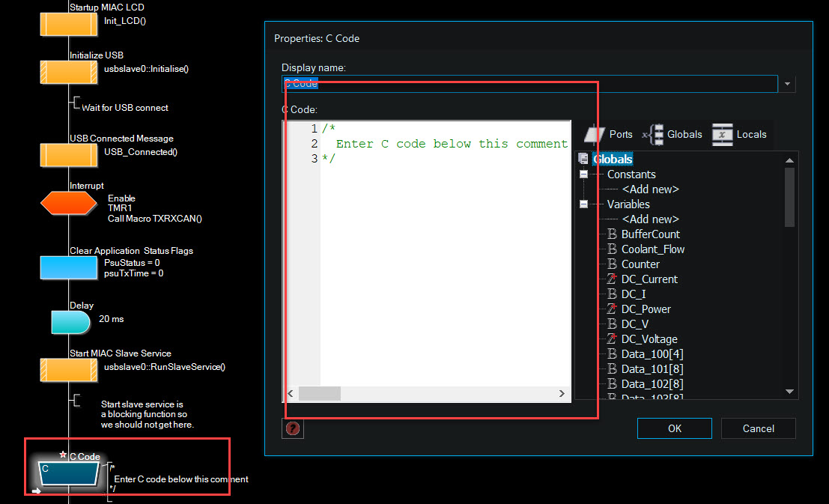Viewport: 829px width, 504px height.
Task: Click the Locals icon button
Action: [x=722, y=134]
